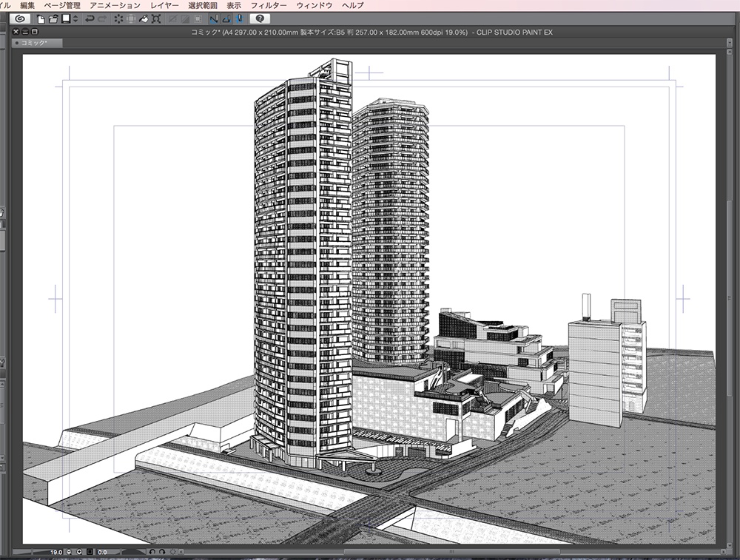The image size is (740, 560).
Task: Click the Scale/Rotate transform icon
Action: click(156, 18)
